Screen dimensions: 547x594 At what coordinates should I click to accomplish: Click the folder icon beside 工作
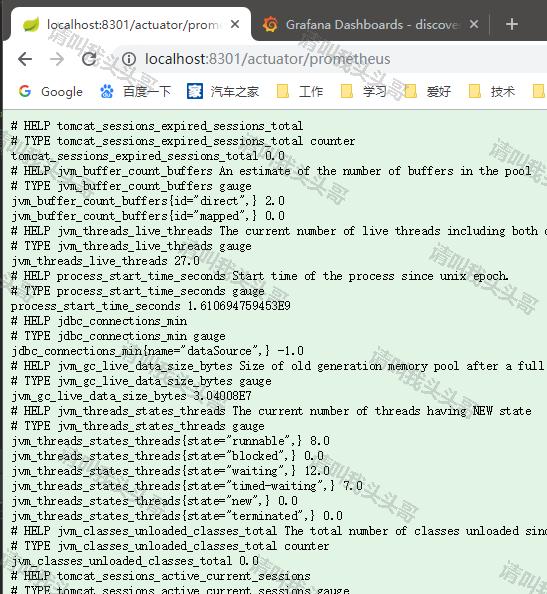tap(283, 91)
